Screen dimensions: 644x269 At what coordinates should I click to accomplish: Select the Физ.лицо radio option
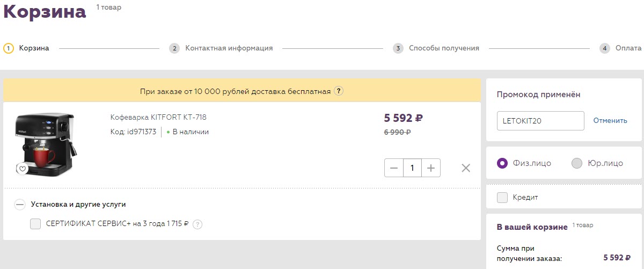click(502, 163)
